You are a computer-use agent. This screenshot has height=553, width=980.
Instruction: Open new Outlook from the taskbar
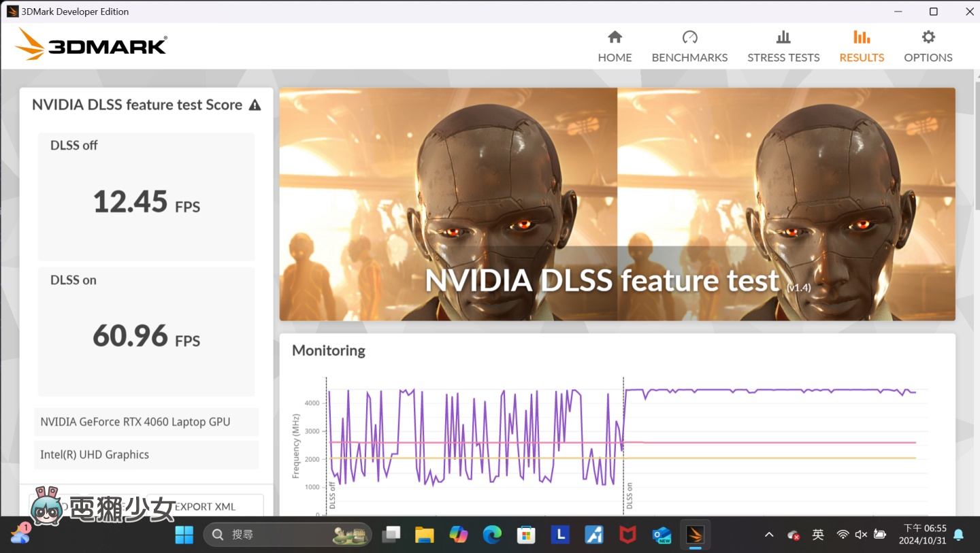pos(661,535)
